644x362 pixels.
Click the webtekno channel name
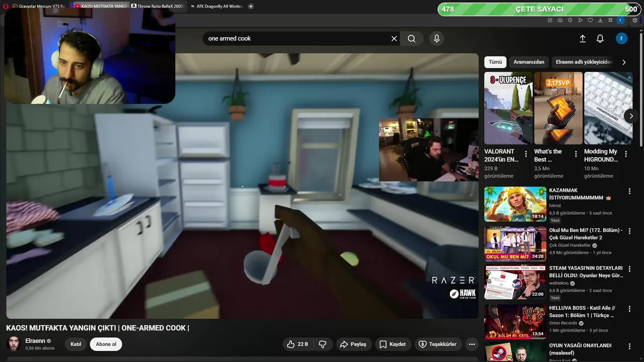tap(559, 283)
